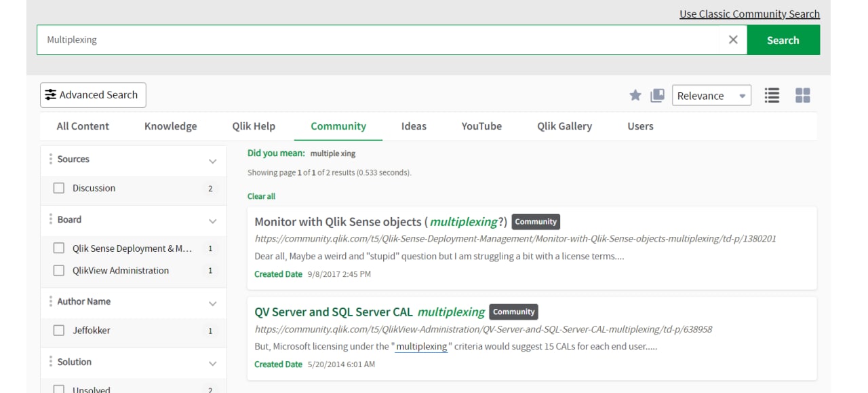The image size is (868, 393).
Task: Check the Discussion source filter
Action: coord(59,188)
